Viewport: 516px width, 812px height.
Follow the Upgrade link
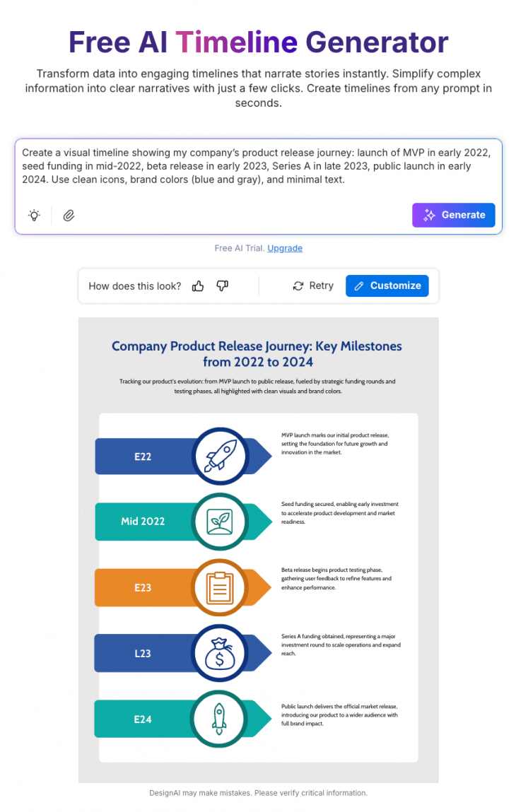(285, 248)
